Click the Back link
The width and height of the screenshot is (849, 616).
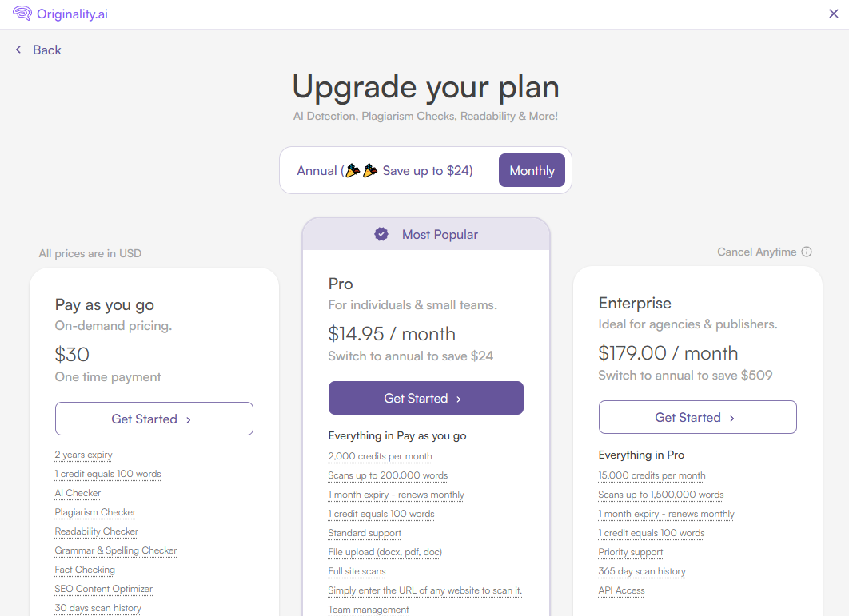tap(46, 50)
